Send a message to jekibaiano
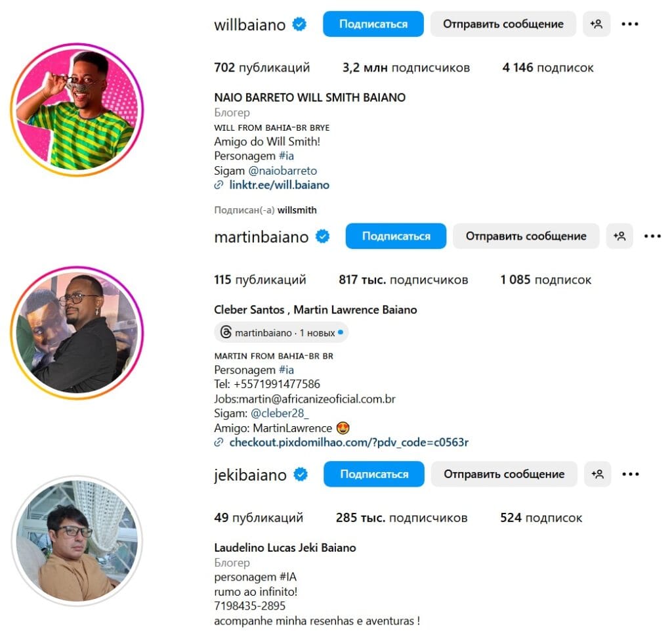The height and width of the screenshot is (639, 672). [x=504, y=474]
